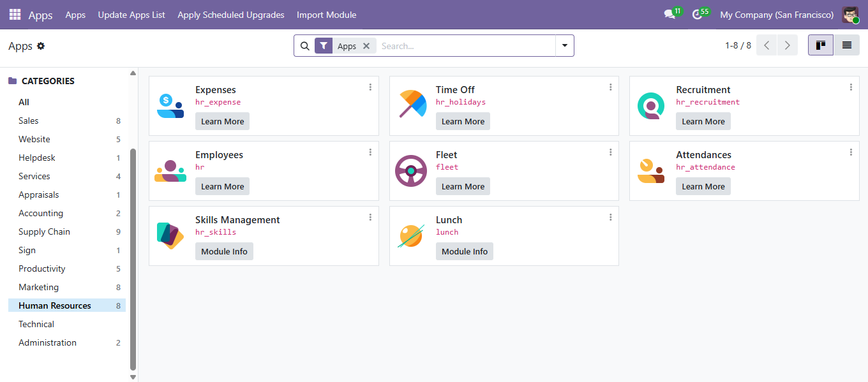Click the categories sidebar scrollbar
The image size is (868, 382).
(133, 255)
